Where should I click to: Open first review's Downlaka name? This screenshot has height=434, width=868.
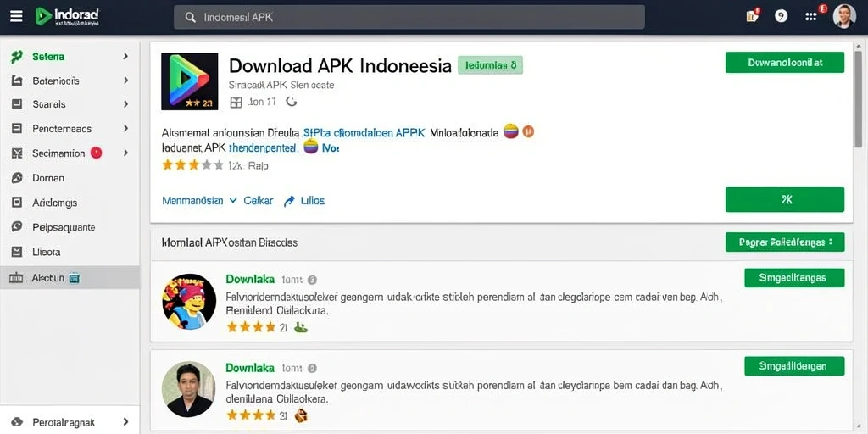click(250, 280)
